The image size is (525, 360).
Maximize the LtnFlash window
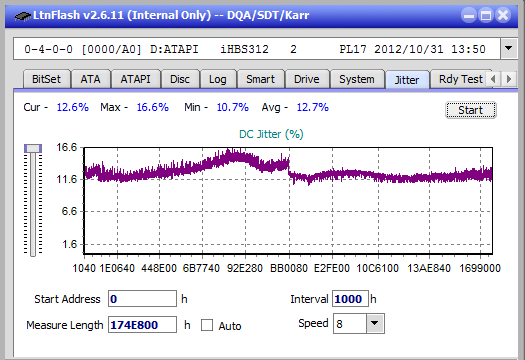486,15
